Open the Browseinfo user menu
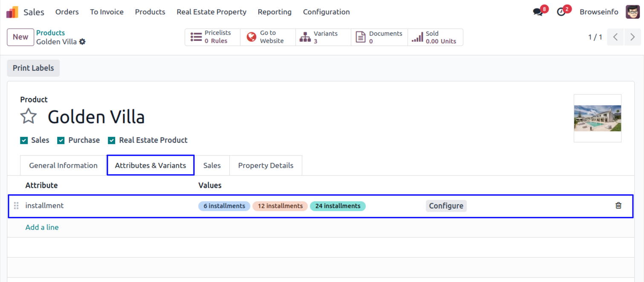Image resolution: width=644 pixels, height=282 pixels. [599, 12]
